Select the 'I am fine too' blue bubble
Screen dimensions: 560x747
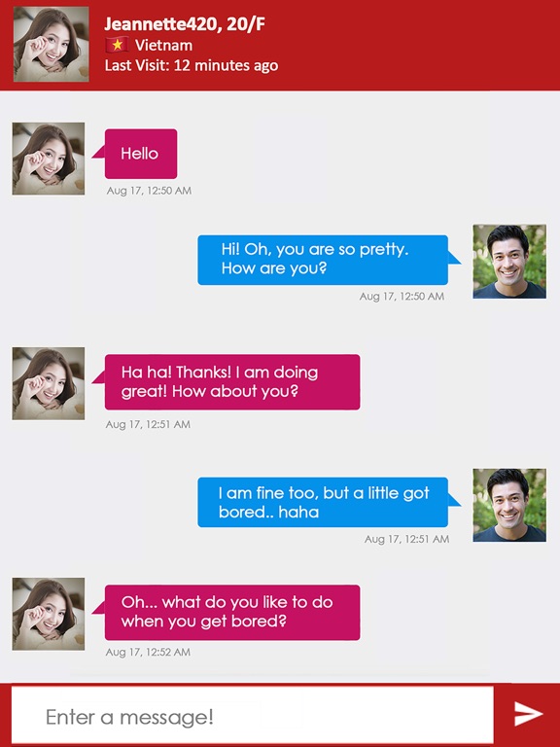tap(323, 502)
